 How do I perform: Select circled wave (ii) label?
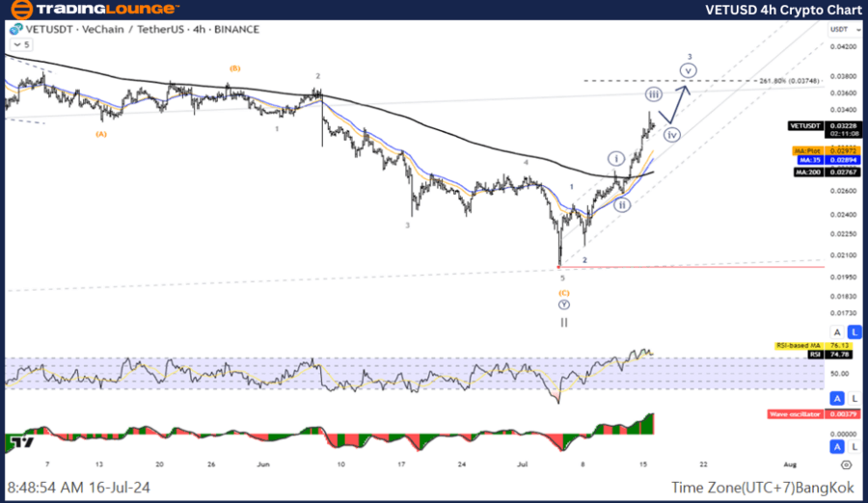[622, 204]
